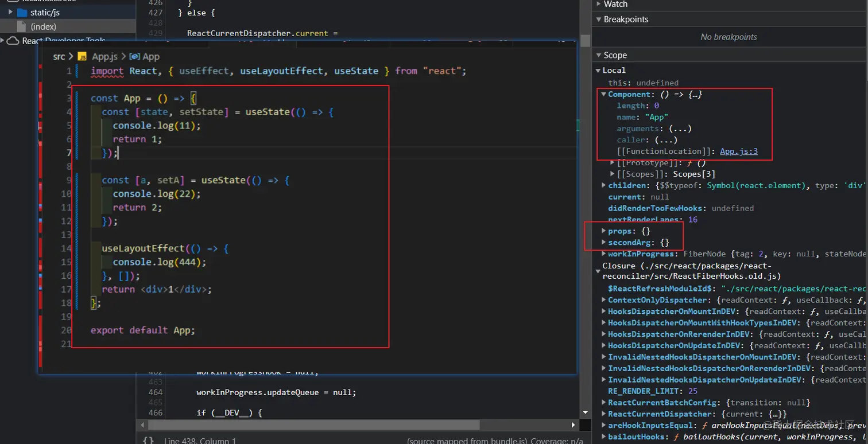868x444 pixels.
Task: Expand the static/js folder
Action: tap(10, 11)
